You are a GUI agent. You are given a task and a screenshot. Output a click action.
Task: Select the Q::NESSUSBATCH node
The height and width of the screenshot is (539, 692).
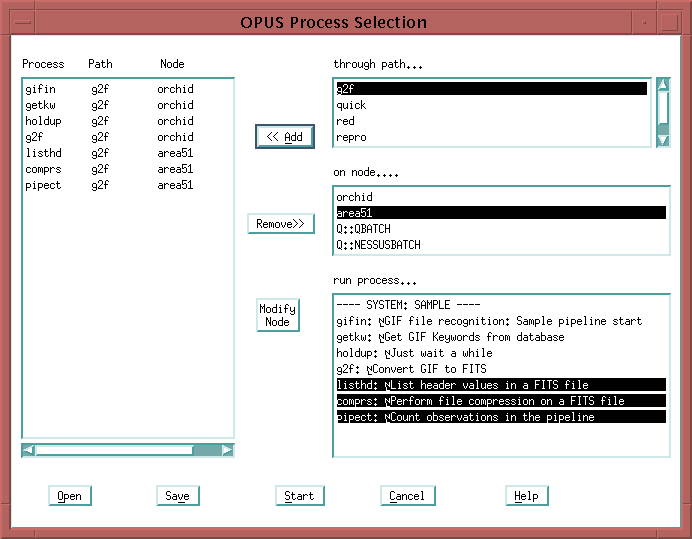[378, 245]
